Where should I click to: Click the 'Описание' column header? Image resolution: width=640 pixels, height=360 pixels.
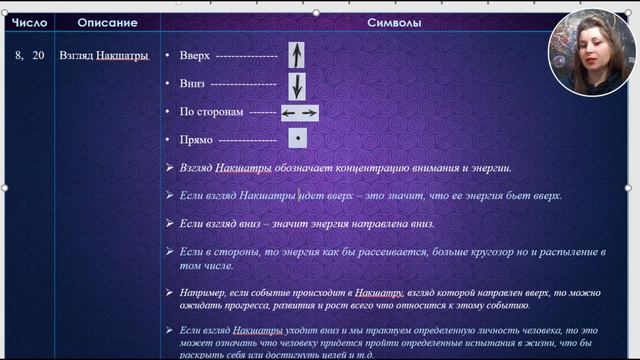click(107, 22)
